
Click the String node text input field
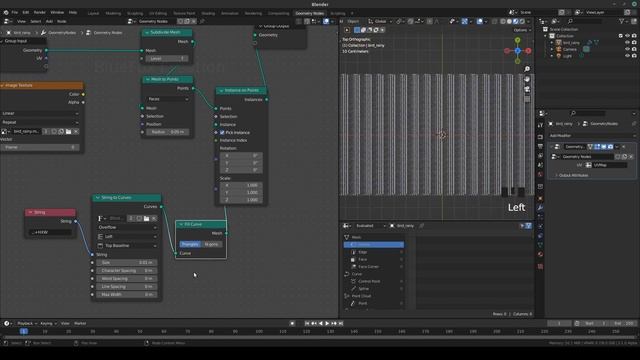(x=51, y=232)
